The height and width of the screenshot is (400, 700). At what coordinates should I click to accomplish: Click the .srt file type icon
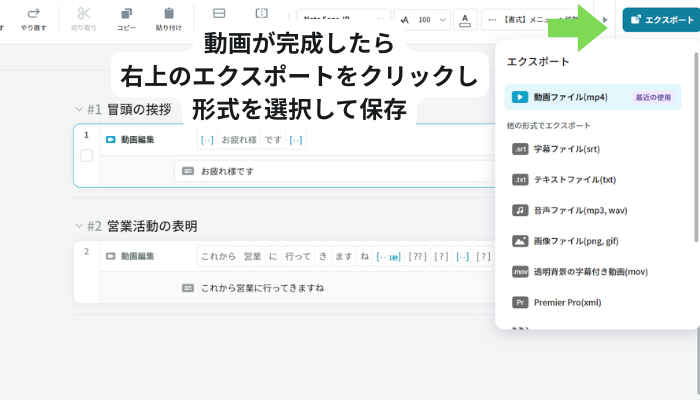[x=520, y=149]
